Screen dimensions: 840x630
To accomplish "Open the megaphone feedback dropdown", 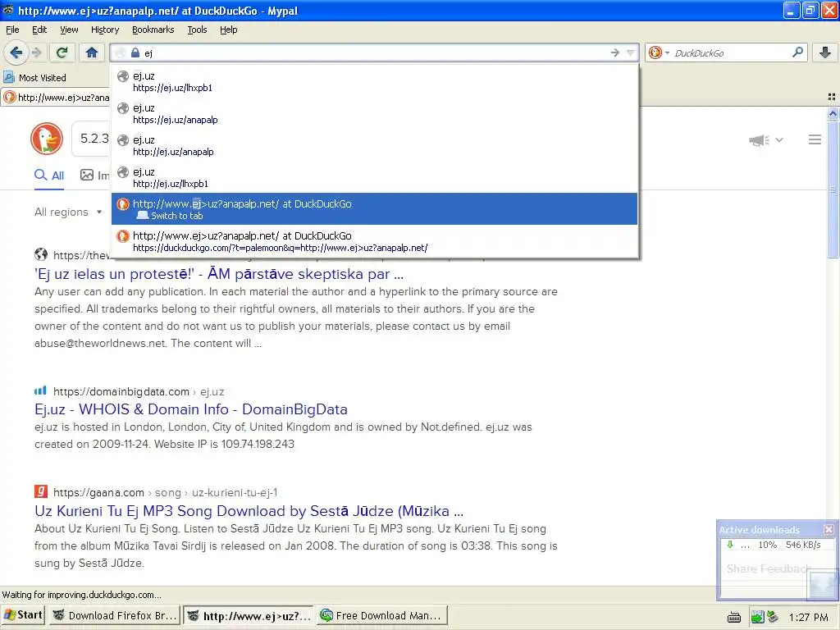I will tap(766, 140).
